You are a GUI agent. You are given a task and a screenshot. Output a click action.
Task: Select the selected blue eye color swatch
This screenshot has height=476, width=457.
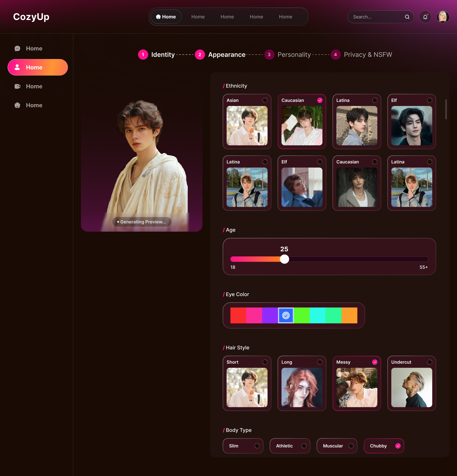pos(286,316)
